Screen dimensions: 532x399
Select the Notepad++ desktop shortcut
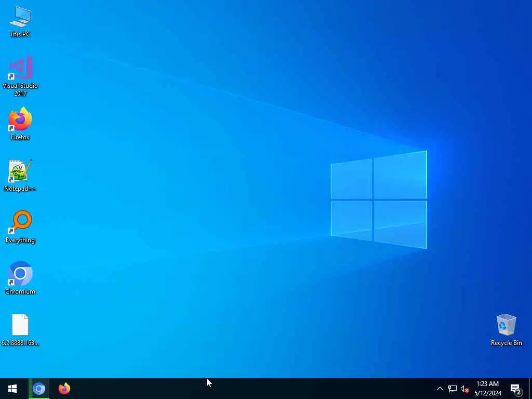click(20, 175)
